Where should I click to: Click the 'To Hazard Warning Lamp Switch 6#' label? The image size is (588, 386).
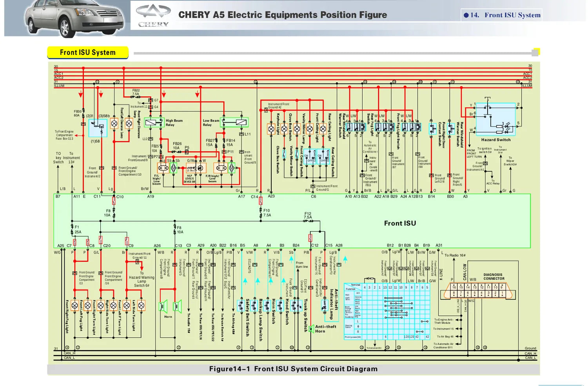142,279
